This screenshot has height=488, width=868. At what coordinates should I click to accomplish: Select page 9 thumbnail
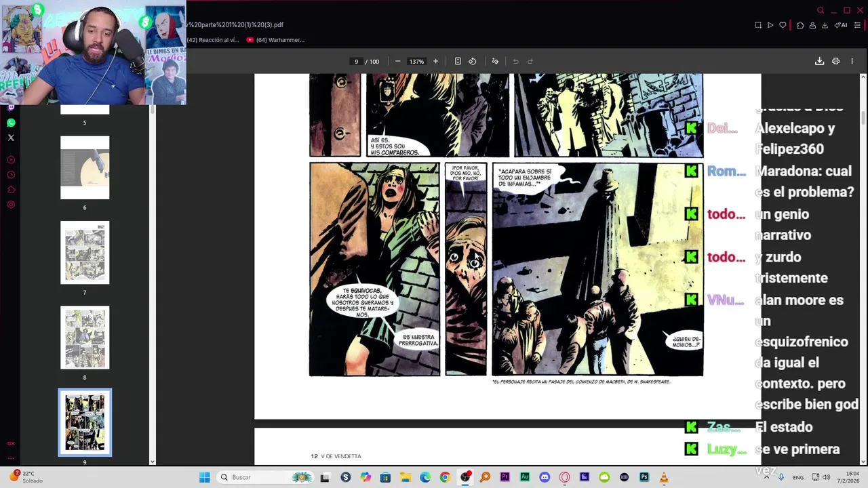click(85, 422)
